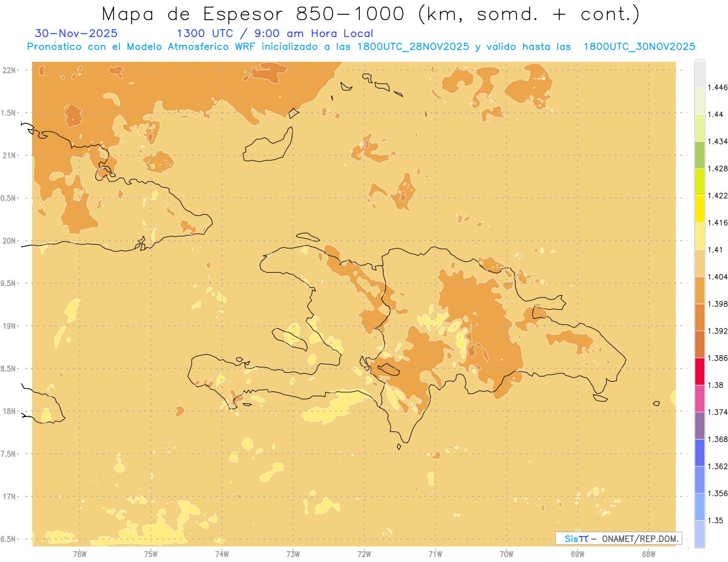Click longitude label '76W'
The image size is (728, 562).
pos(79,554)
